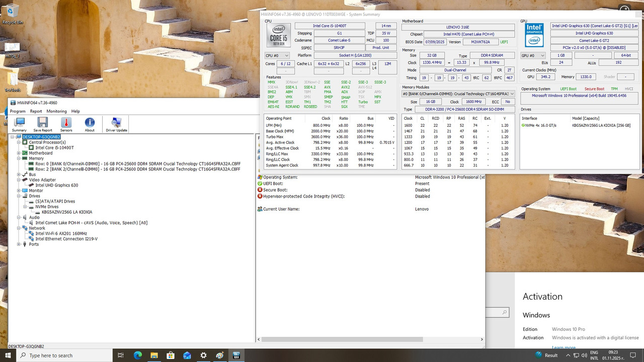Launch the Driver Update tool

116,124
